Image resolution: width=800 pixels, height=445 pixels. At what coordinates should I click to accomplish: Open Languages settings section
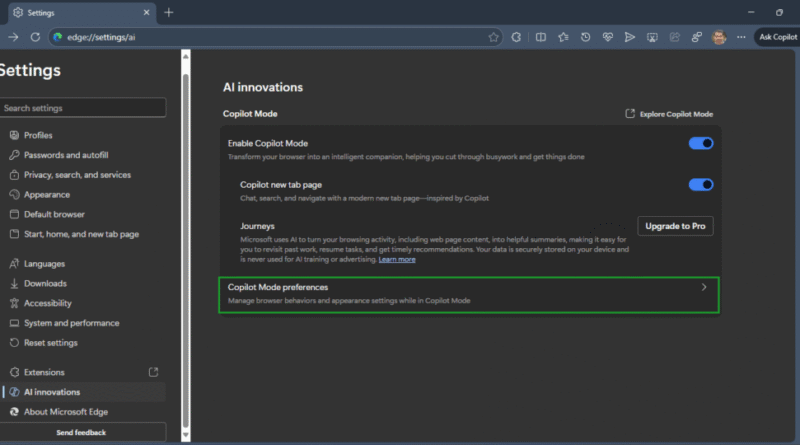[45, 264]
